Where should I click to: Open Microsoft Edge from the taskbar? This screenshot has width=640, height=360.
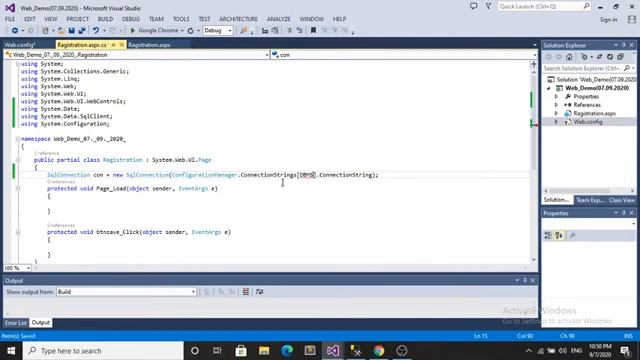point(287,351)
